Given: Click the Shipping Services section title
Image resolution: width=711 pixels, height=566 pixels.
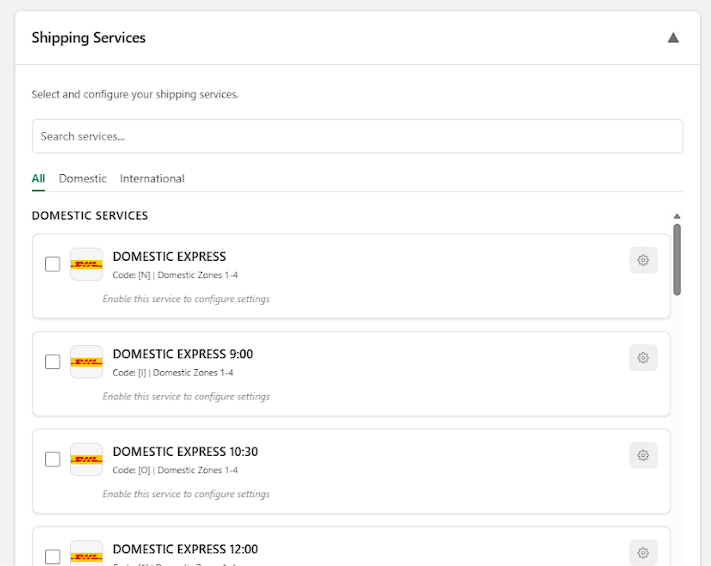Looking at the screenshot, I should [89, 38].
